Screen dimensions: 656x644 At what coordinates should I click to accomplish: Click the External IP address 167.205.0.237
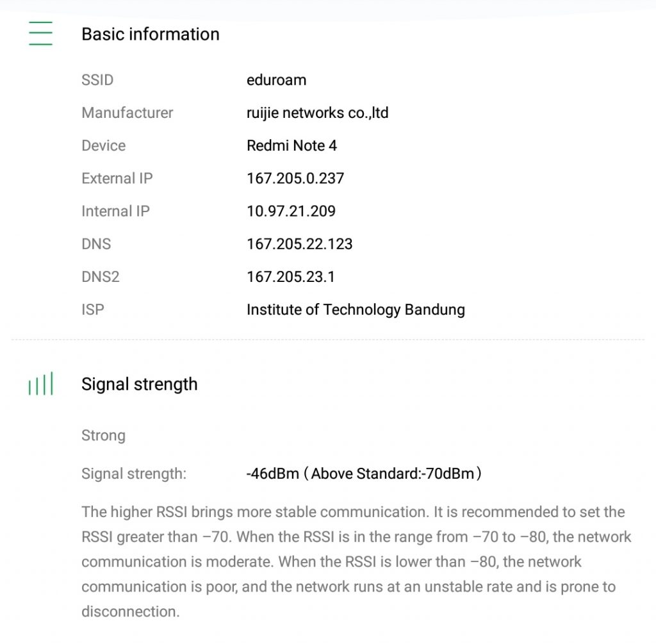pyautogui.click(x=295, y=178)
